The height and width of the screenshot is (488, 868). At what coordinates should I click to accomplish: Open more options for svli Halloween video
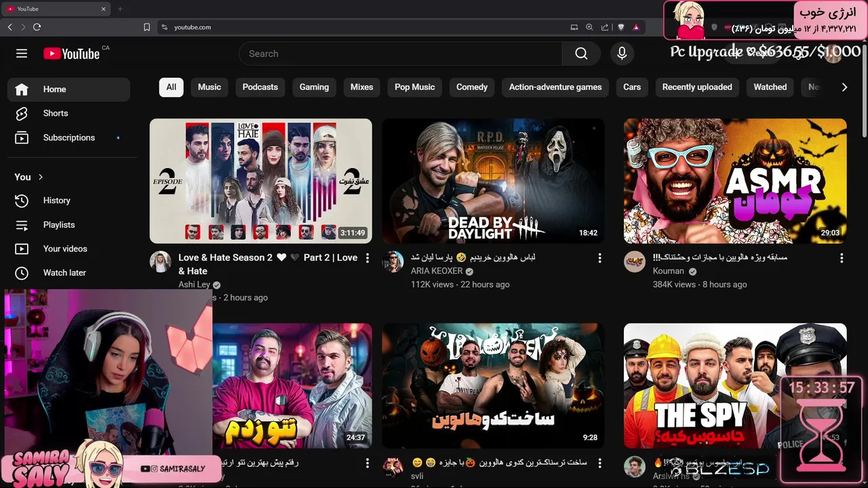[x=599, y=463]
